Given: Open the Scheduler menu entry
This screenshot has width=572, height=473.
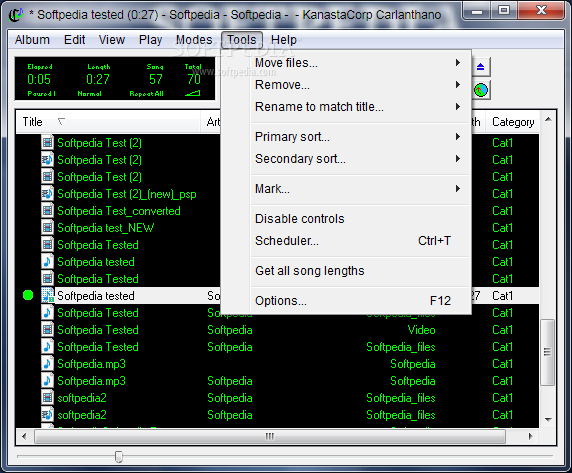Looking at the screenshot, I should pos(346,241).
